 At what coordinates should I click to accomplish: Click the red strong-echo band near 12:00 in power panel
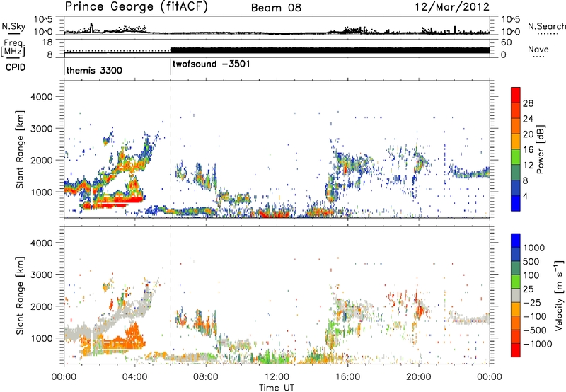[x=273, y=214]
